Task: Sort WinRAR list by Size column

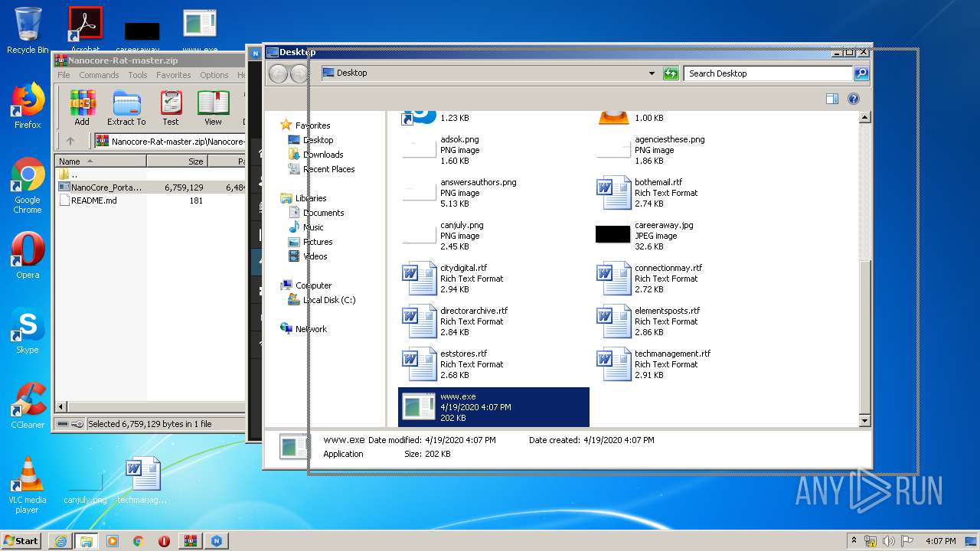Action: point(177,161)
